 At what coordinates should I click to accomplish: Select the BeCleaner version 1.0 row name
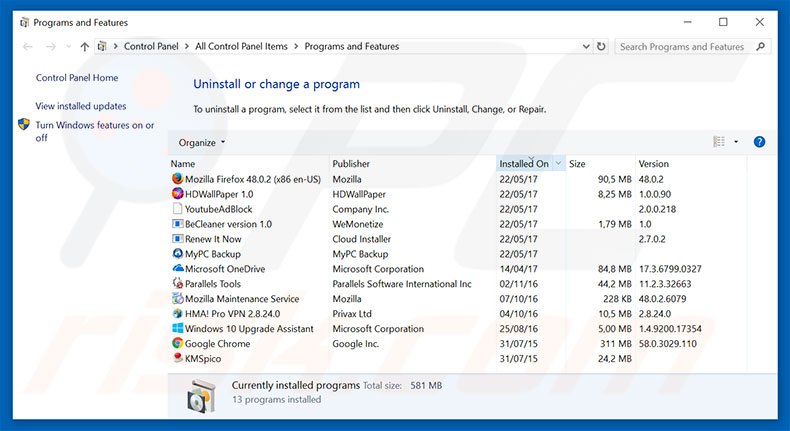228,224
